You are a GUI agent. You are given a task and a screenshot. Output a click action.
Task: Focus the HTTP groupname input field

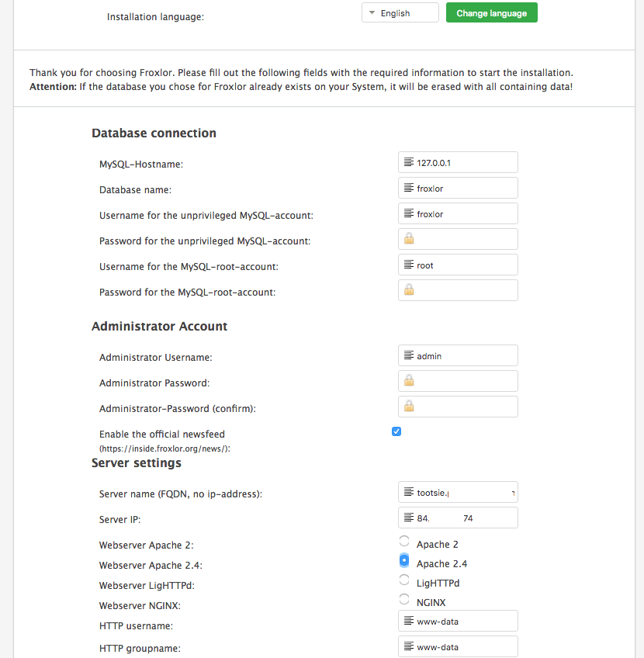466,646
